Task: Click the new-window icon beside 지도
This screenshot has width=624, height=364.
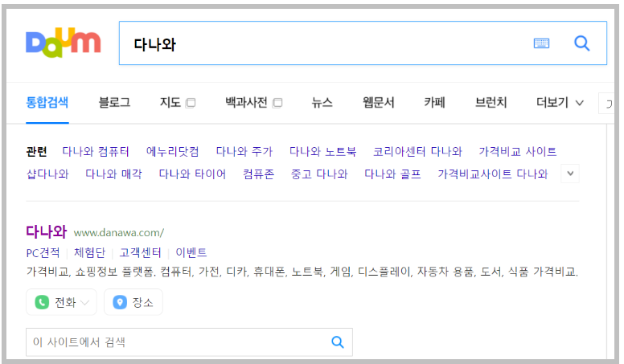Action: click(191, 103)
